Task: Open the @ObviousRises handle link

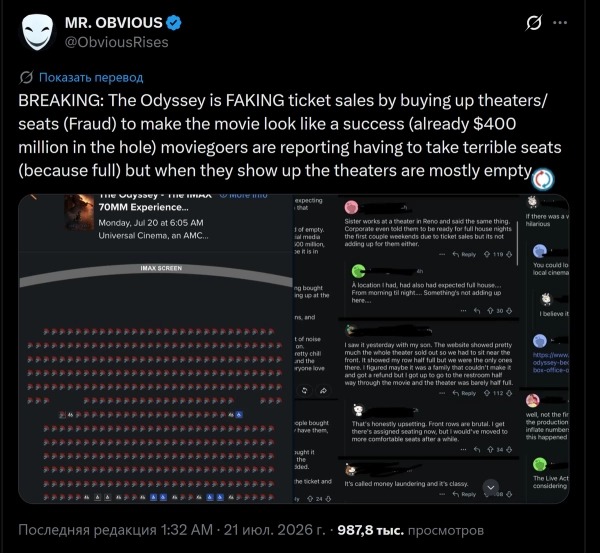Action: pyautogui.click(x=116, y=42)
